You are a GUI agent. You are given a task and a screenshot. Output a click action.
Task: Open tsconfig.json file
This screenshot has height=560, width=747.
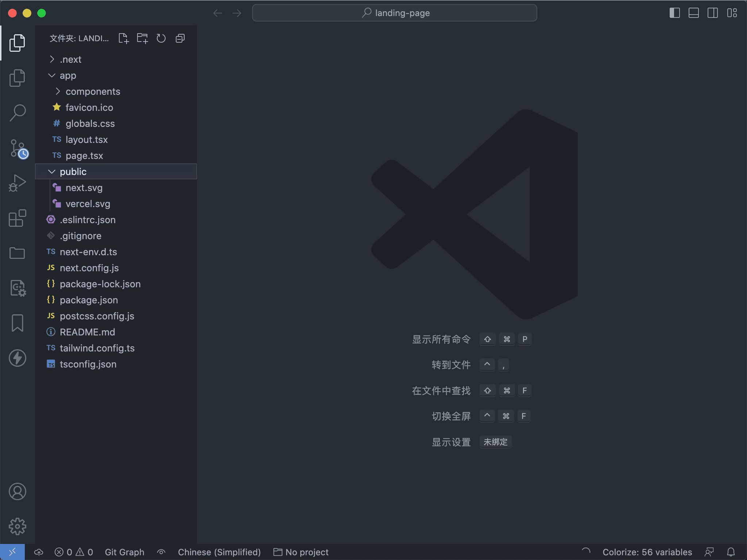pos(116,364)
